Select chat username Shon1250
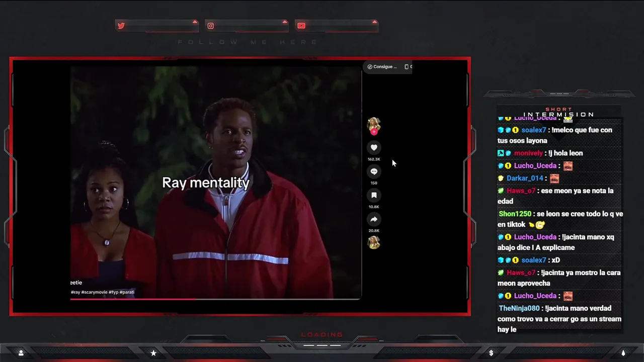Viewport: 644px width, 362px height. click(x=515, y=214)
